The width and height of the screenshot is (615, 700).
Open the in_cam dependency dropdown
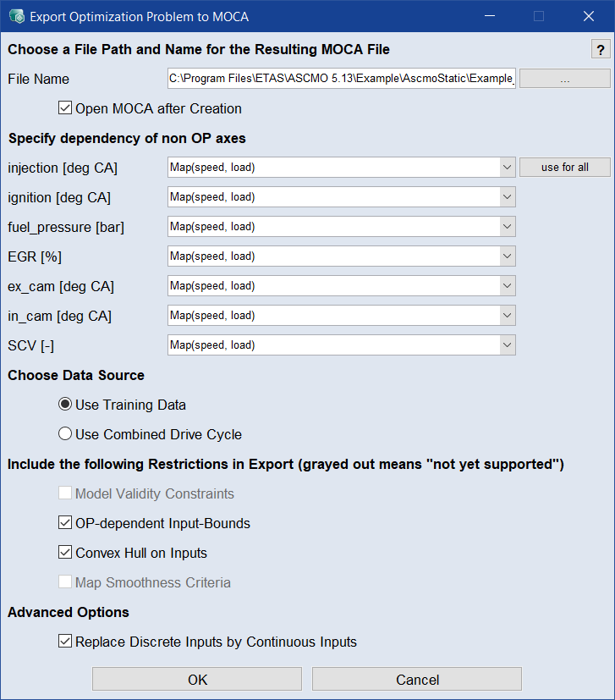point(507,316)
